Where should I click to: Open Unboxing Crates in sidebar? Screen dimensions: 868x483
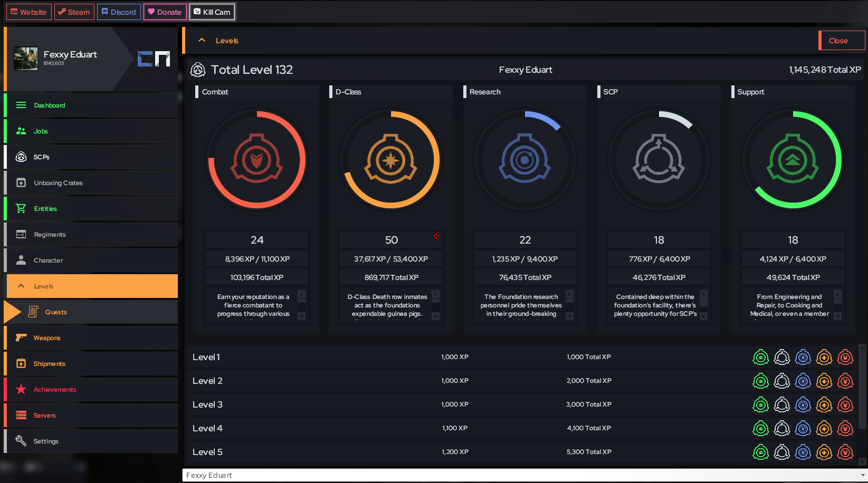[x=91, y=183]
